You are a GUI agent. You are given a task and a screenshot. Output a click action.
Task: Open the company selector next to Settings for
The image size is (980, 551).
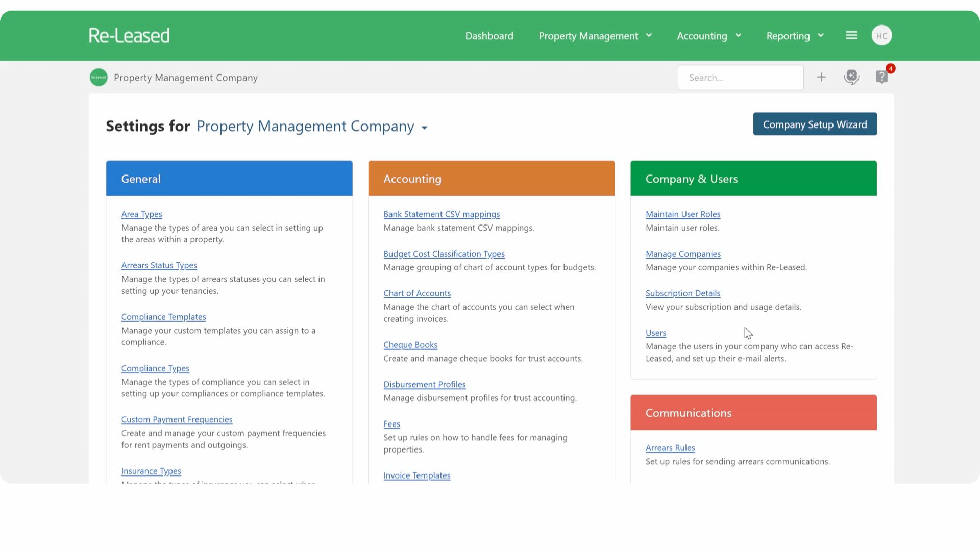(312, 126)
